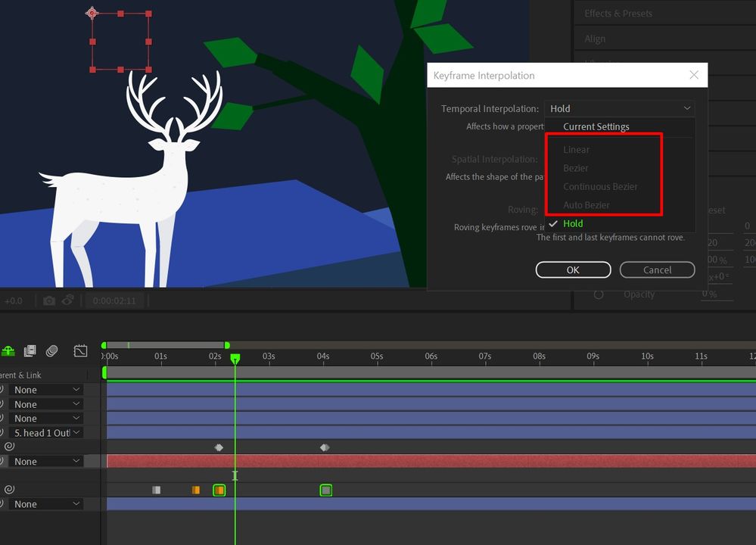
Task: Click the Show Snapshot eye icon
Action: pos(68,300)
